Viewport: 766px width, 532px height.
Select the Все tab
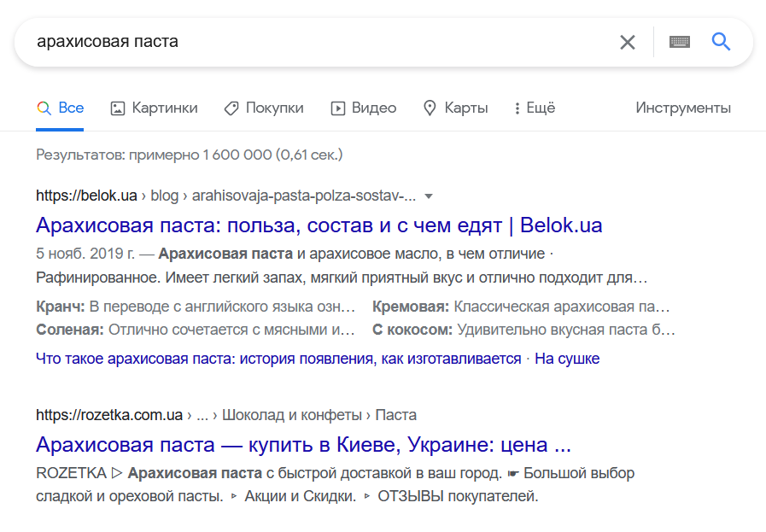[60, 108]
